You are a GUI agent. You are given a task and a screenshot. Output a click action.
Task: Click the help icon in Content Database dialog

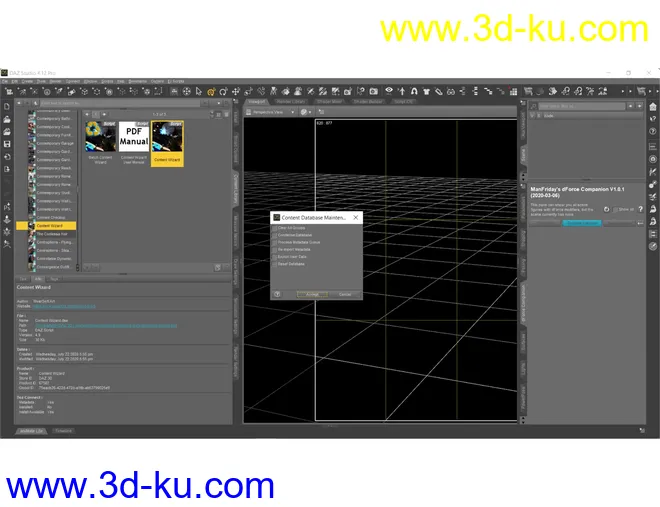(277, 294)
